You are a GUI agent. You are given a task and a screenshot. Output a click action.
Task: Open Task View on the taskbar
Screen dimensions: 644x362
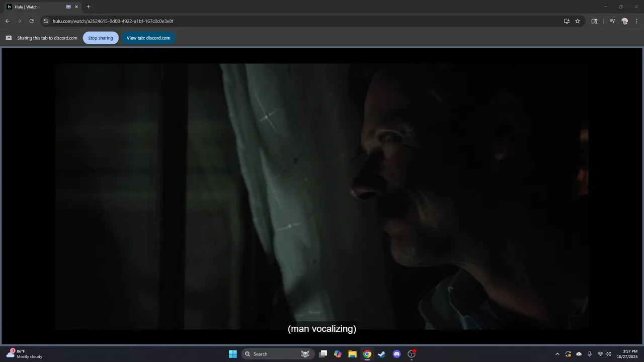324,354
